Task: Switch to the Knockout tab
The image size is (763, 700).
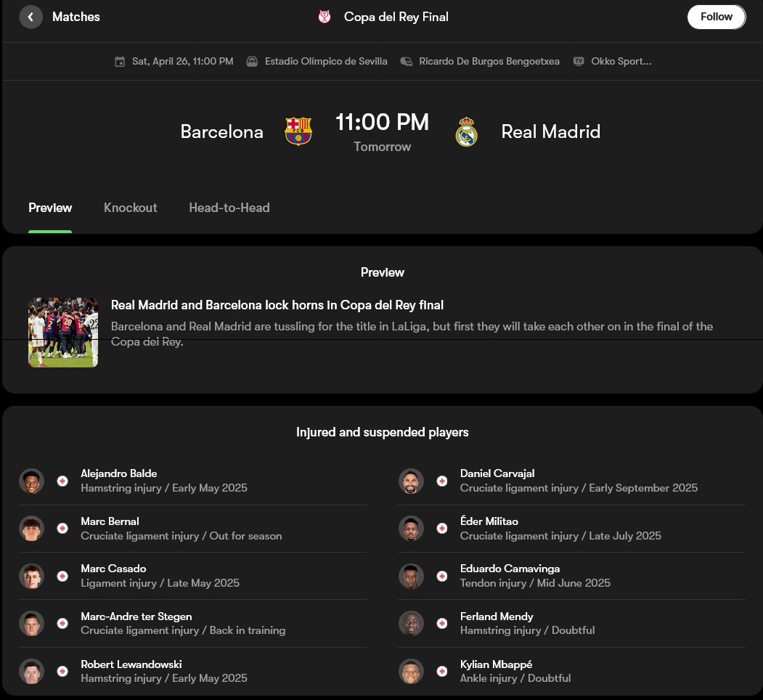Action: [131, 208]
